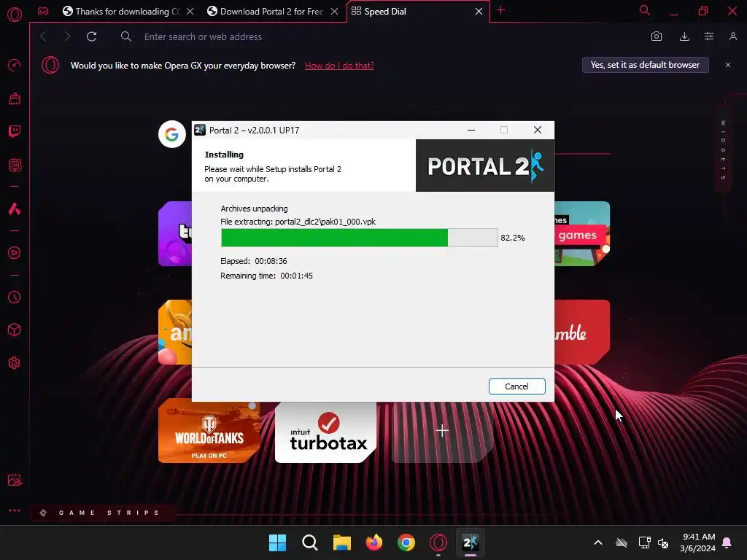Screen dimensions: 747x560
Task: Open wallpapers image icon in sidebar
Action: [x=15, y=480]
